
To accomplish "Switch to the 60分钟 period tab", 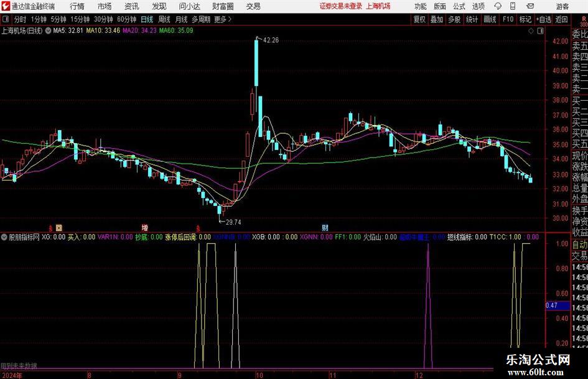I will [127, 19].
